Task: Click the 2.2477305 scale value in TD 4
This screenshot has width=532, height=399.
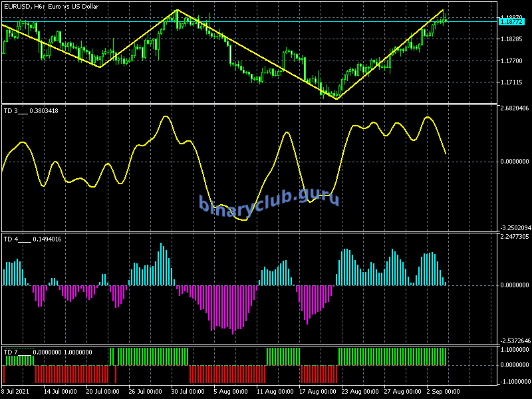Action: (x=514, y=237)
